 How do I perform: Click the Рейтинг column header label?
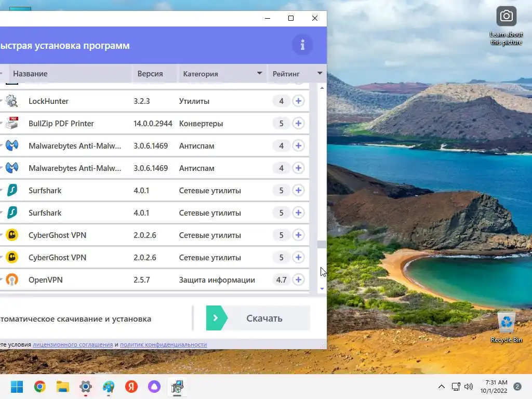pyautogui.click(x=286, y=74)
